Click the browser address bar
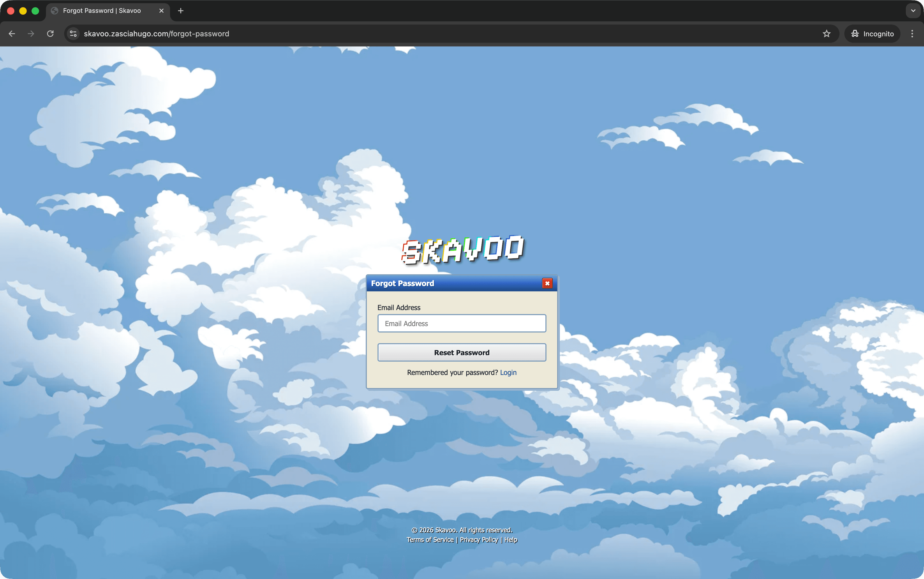The width and height of the screenshot is (924, 579). (x=268, y=34)
